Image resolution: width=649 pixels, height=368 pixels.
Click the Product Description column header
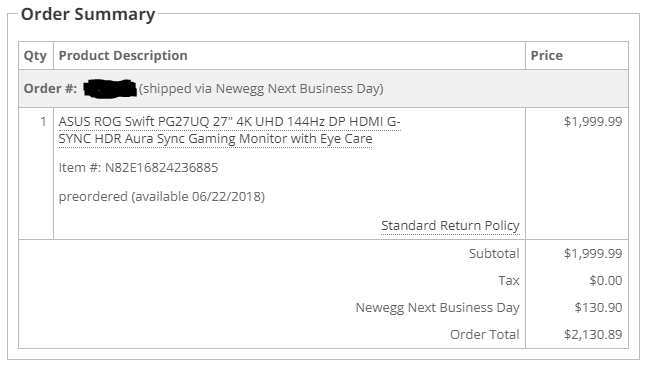tap(123, 55)
